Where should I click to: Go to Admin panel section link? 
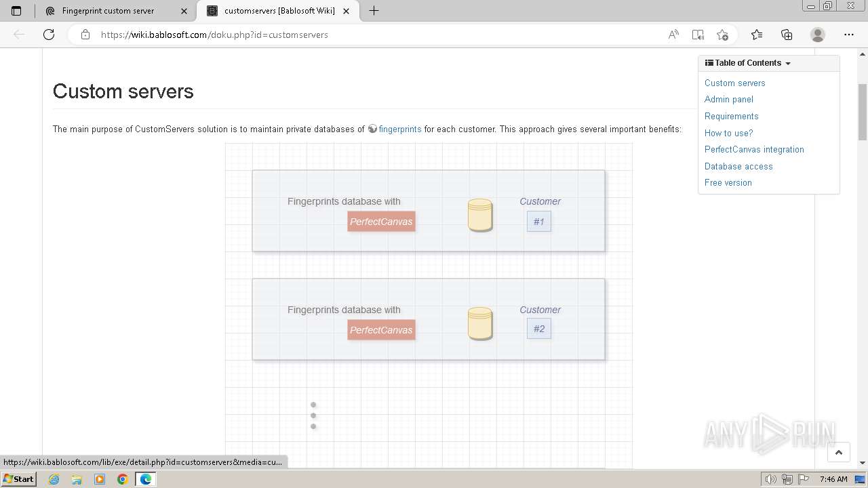pos(728,99)
